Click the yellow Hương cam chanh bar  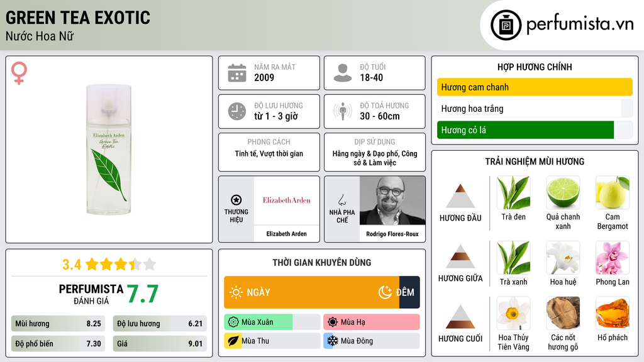tap(535, 87)
